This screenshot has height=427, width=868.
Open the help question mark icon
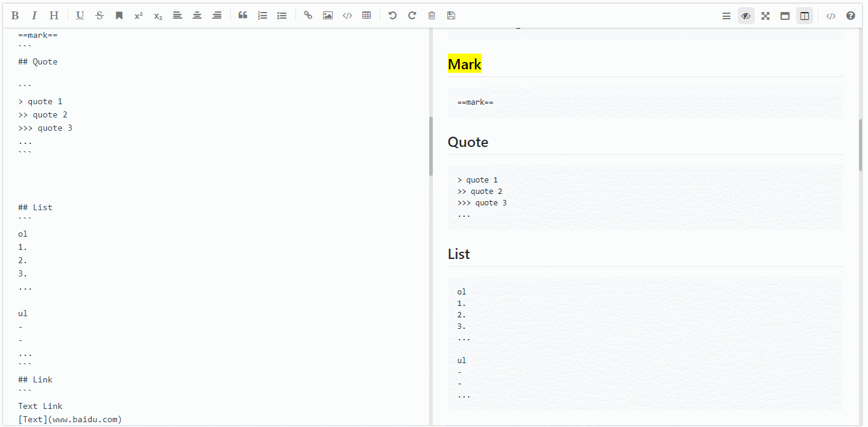pyautogui.click(x=851, y=16)
